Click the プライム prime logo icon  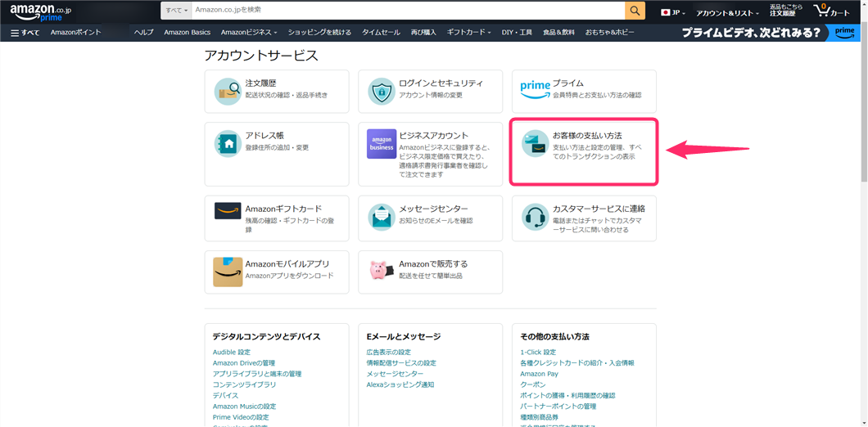click(x=536, y=88)
